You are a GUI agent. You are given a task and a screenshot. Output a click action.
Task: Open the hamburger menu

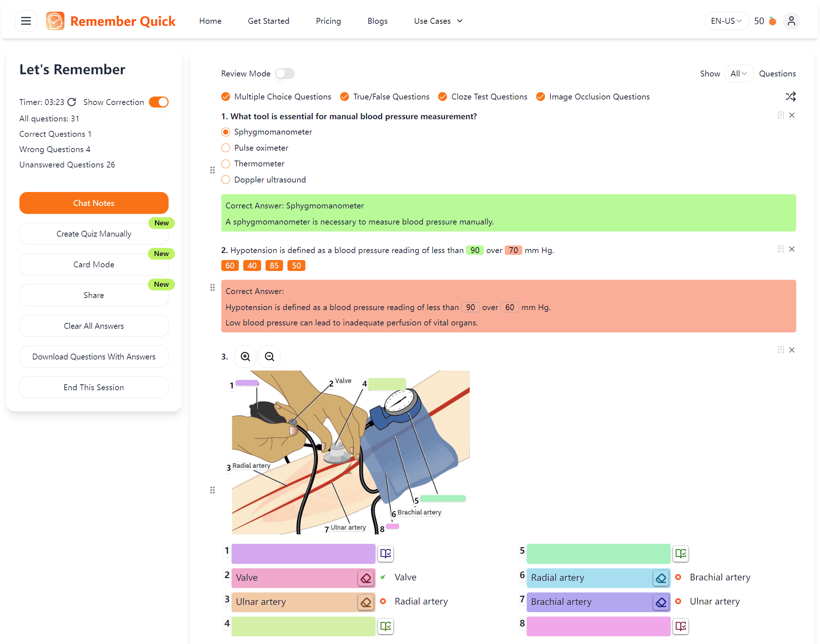[x=25, y=21]
